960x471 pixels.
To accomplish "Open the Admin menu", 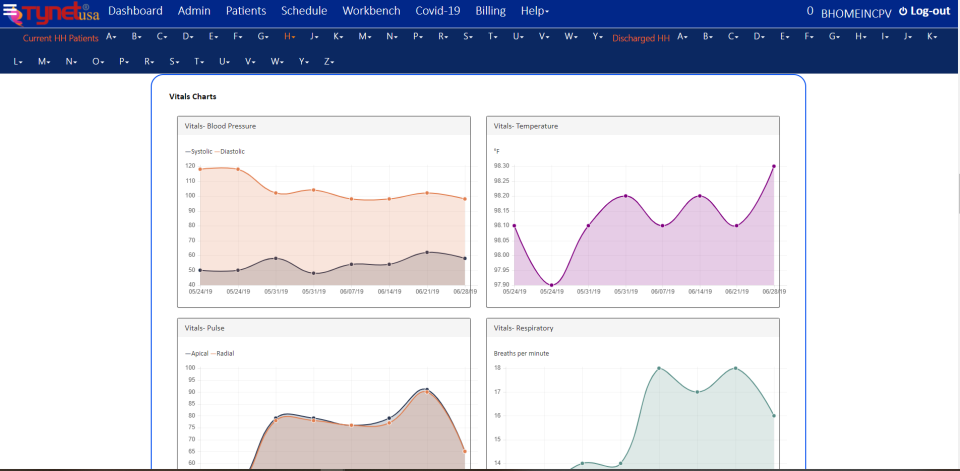I will point(194,11).
